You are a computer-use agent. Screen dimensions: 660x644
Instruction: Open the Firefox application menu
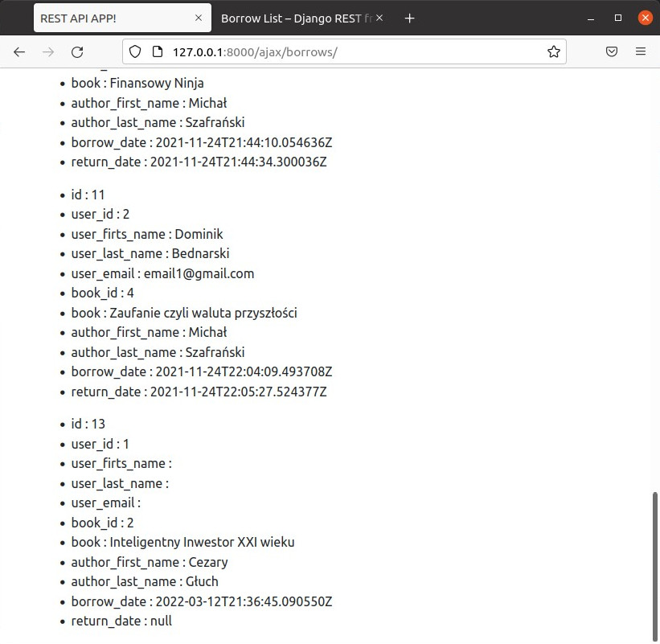[641, 51]
